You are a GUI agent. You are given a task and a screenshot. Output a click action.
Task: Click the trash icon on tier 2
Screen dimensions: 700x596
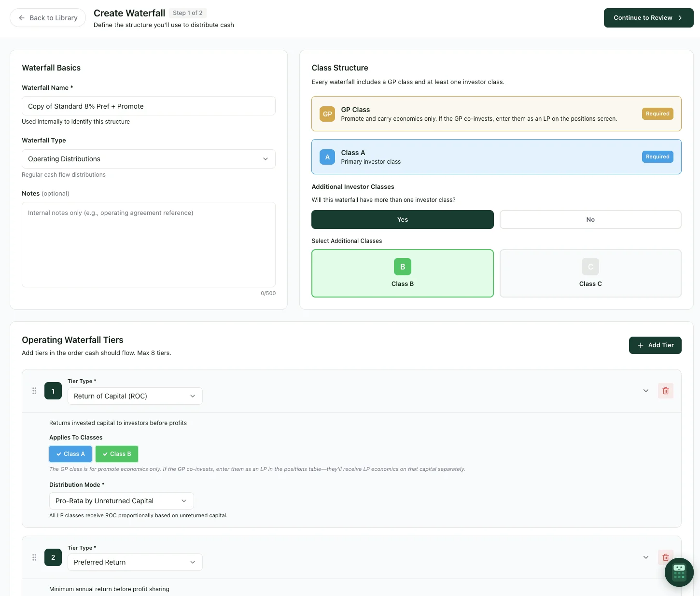666,557
